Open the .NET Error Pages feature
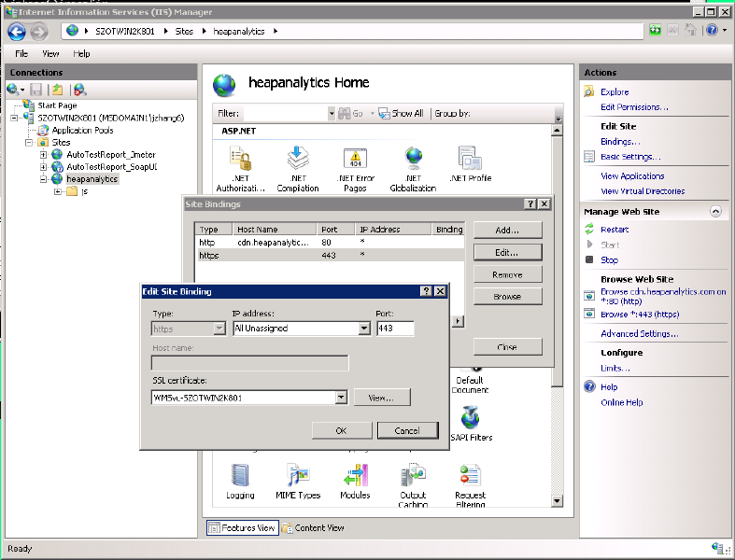The width and height of the screenshot is (735, 560). [355, 169]
